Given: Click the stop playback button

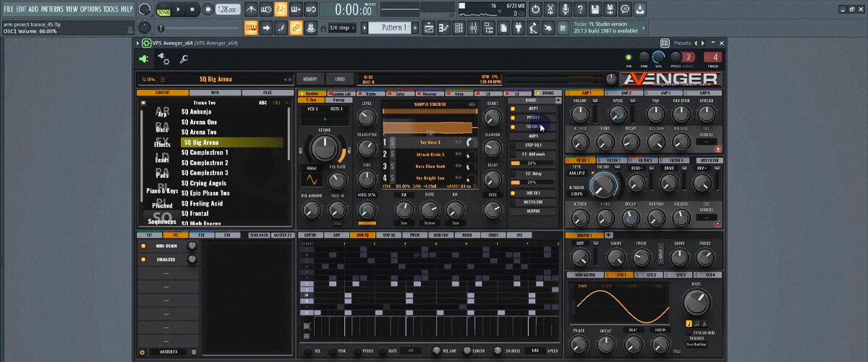Looking at the screenshot, I should point(194,9).
